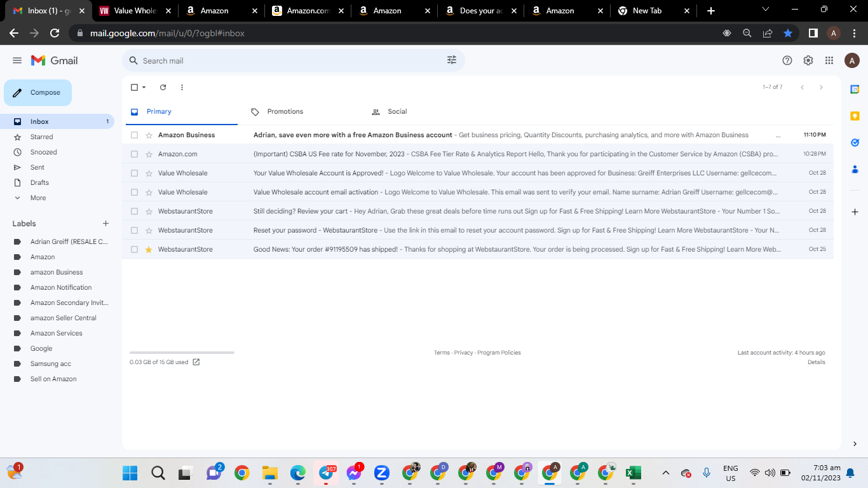The image size is (868, 488).
Task: Open Google Tasks in the side panel
Action: point(855,142)
